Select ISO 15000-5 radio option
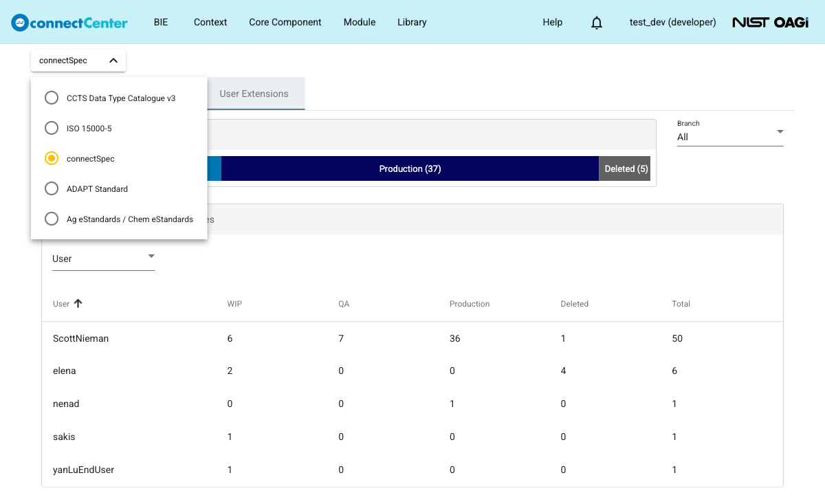This screenshot has width=825, height=504. coord(52,129)
